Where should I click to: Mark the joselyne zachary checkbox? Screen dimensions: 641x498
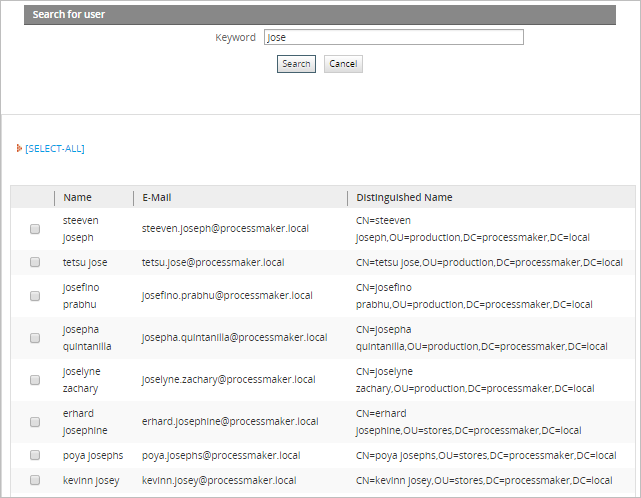35,380
